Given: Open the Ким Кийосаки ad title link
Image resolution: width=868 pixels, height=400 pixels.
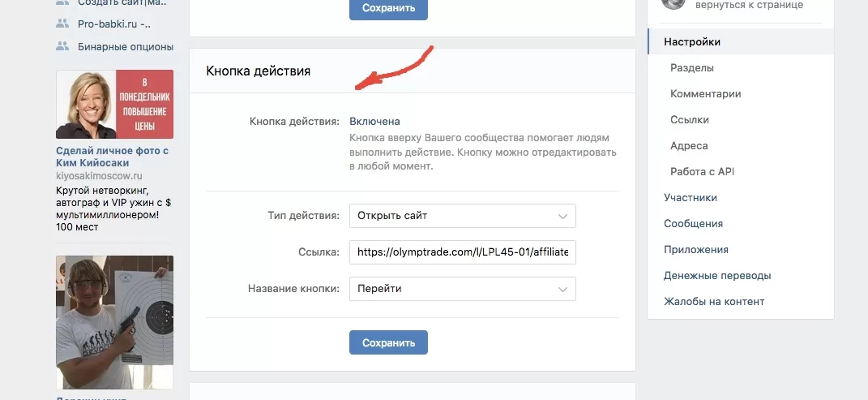Looking at the screenshot, I should [x=112, y=157].
